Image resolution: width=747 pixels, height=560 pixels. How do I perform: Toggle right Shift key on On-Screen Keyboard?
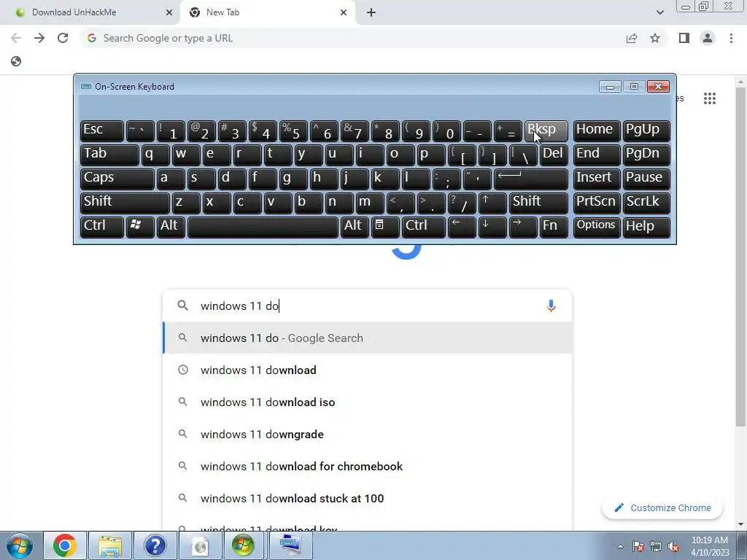[538, 203]
